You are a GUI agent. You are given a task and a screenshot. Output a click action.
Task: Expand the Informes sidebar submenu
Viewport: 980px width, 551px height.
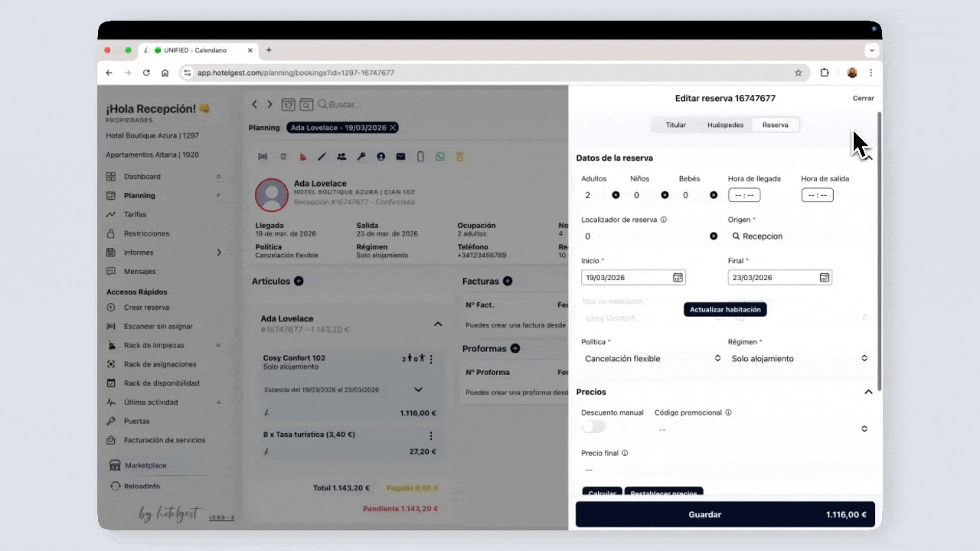tap(219, 253)
